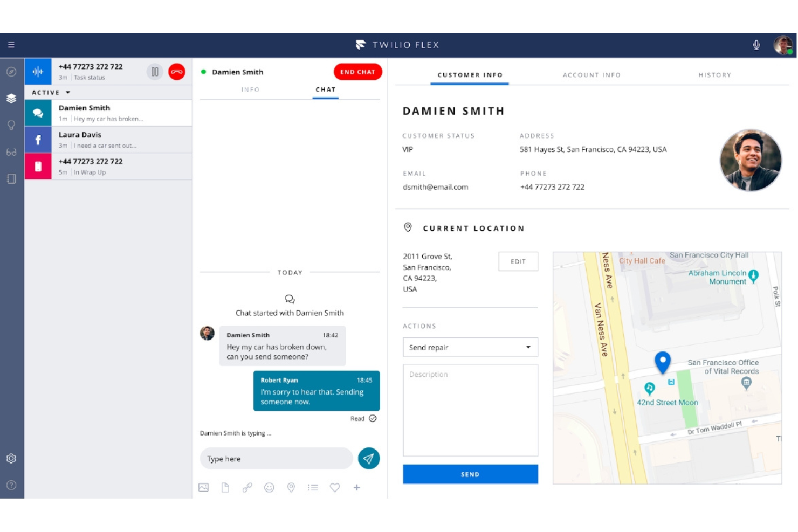Switch to the Account Info tab

coord(591,75)
